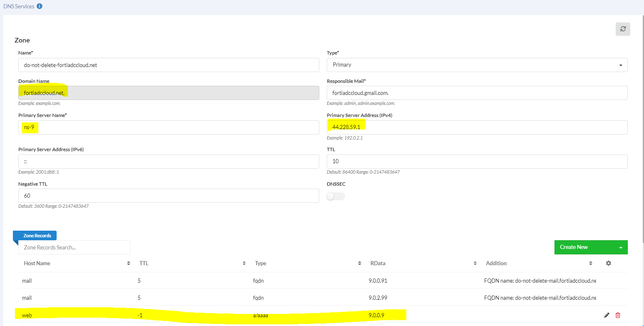This screenshot has width=644, height=326.
Task: Click the zone Name input field
Action: (x=169, y=65)
